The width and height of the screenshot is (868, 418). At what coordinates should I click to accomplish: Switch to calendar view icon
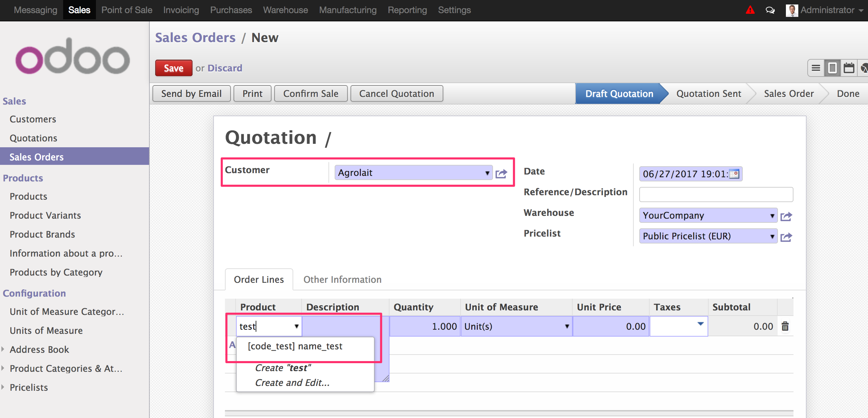click(849, 68)
